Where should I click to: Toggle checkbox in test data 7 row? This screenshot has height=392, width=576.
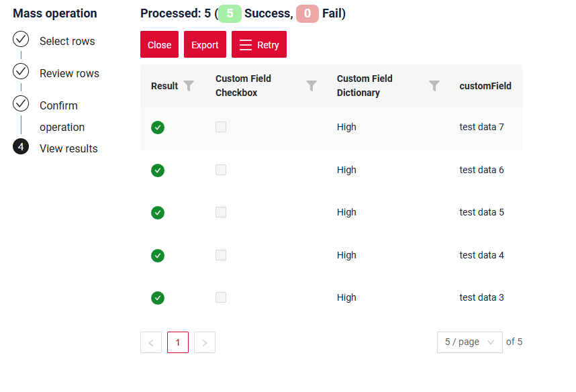point(221,127)
